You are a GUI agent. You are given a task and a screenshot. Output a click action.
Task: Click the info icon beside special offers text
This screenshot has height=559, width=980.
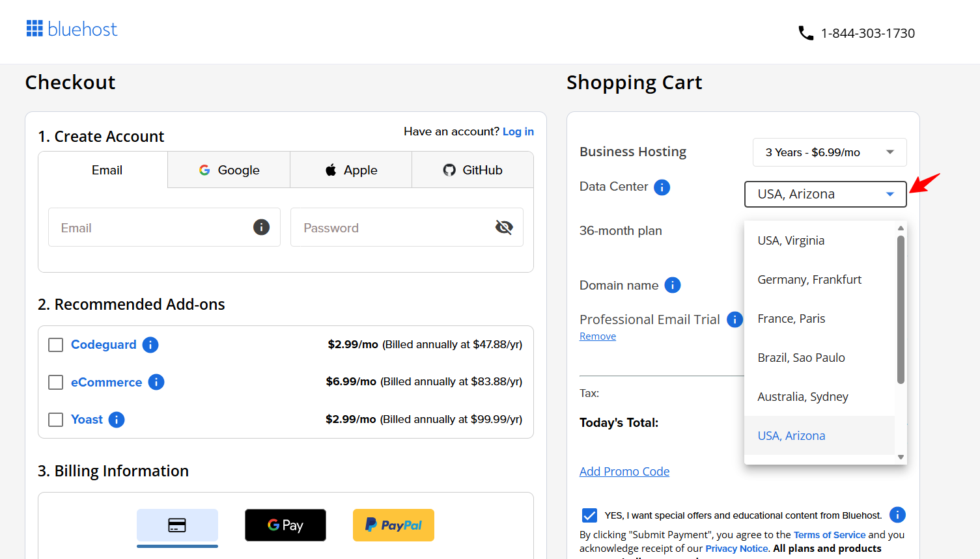(x=897, y=515)
